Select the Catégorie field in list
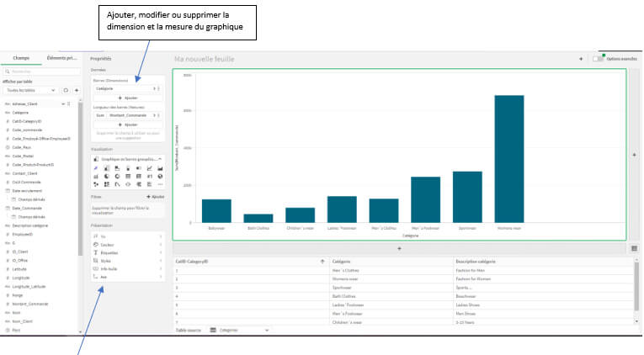The height and width of the screenshot is (355, 644). [20, 113]
